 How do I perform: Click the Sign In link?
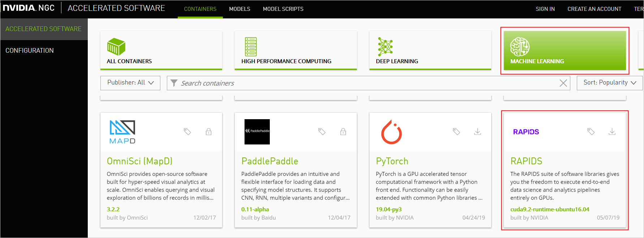(545, 9)
